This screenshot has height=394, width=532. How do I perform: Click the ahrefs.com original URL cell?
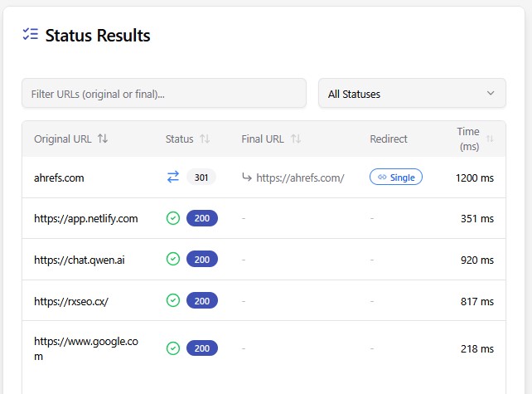(59, 178)
